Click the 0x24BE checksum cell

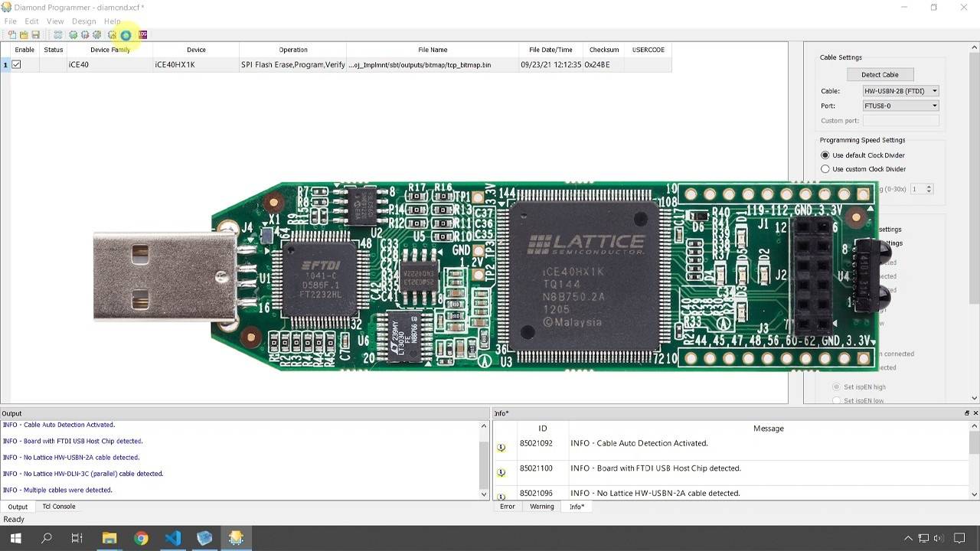pyautogui.click(x=604, y=65)
